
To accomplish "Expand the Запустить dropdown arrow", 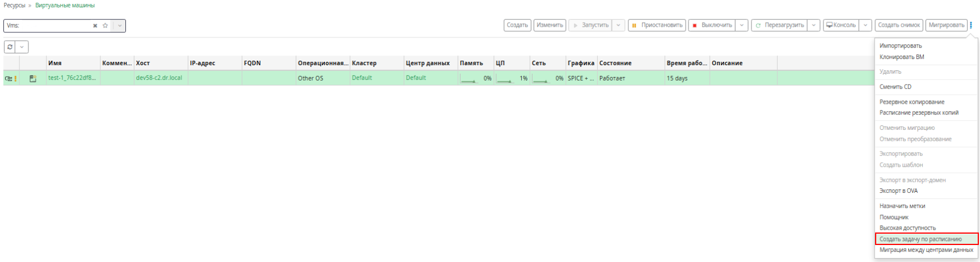I will point(619,25).
